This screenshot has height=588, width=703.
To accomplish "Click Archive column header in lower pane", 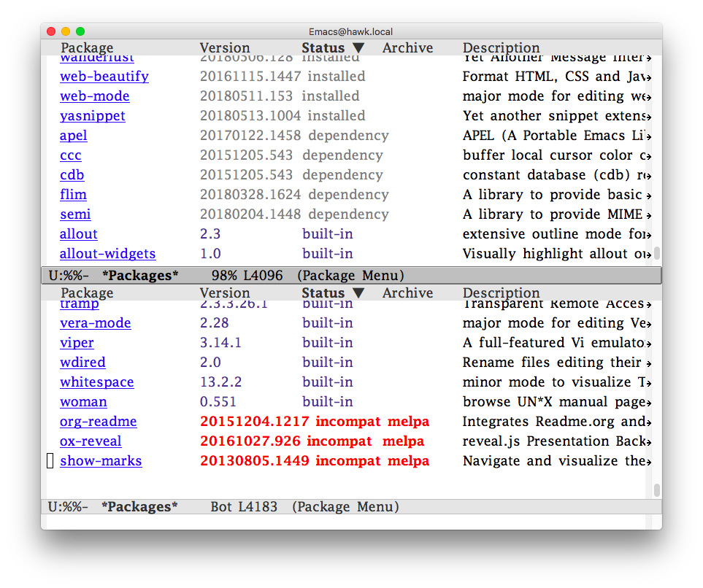I will [407, 293].
